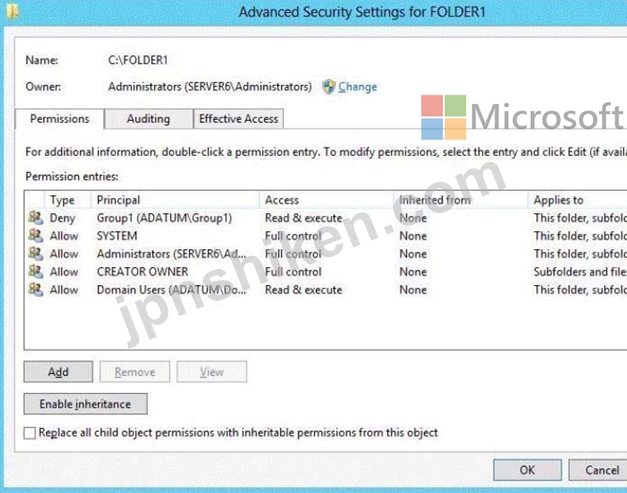The image size is (627, 493).
Task: Select the Permissions tab
Action: pyautogui.click(x=60, y=119)
